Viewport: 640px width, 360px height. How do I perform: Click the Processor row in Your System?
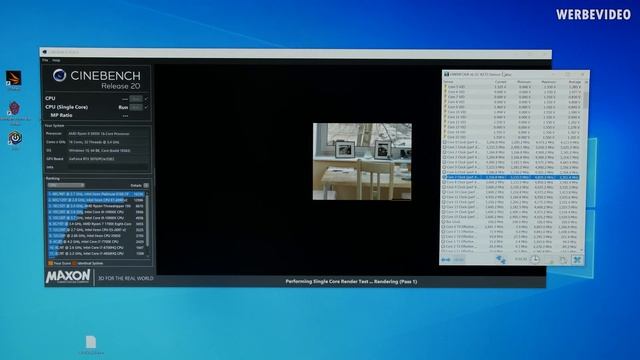pos(97,133)
